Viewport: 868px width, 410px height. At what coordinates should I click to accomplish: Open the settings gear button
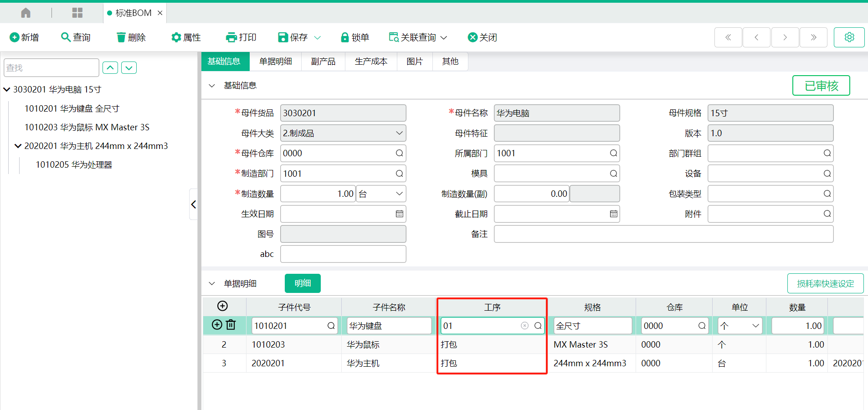pos(849,37)
